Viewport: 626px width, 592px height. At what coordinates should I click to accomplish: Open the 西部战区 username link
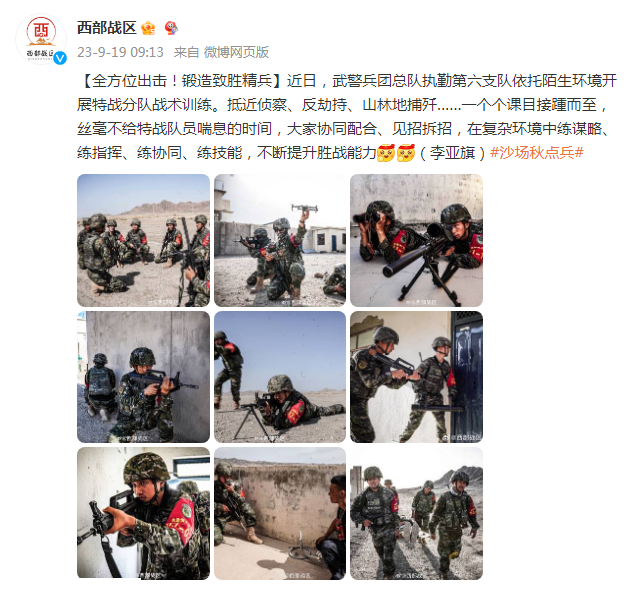point(107,28)
